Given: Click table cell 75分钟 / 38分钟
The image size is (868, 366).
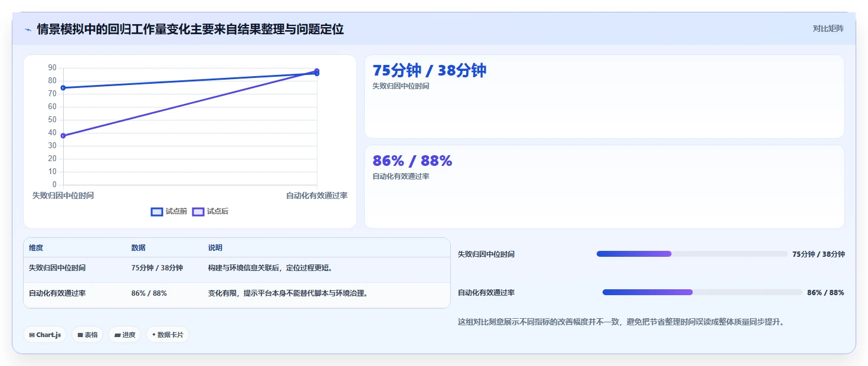Looking at the screenshot, I should pyautogui.click(x=157, y=268).
